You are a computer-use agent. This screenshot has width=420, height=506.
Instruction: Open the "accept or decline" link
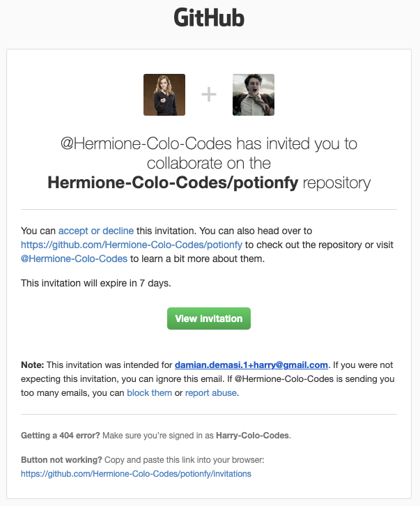(x=93, y=231)
